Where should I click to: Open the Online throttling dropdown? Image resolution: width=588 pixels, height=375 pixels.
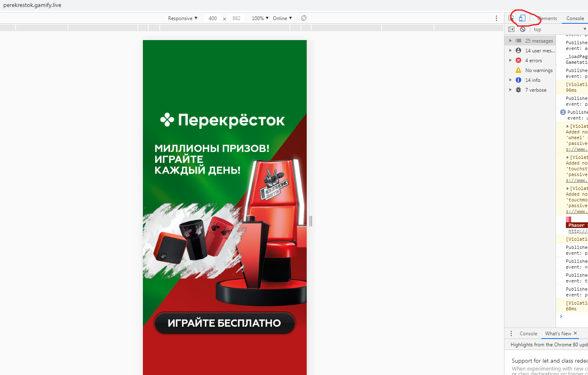pyautogui.click(x=283, y=18)
